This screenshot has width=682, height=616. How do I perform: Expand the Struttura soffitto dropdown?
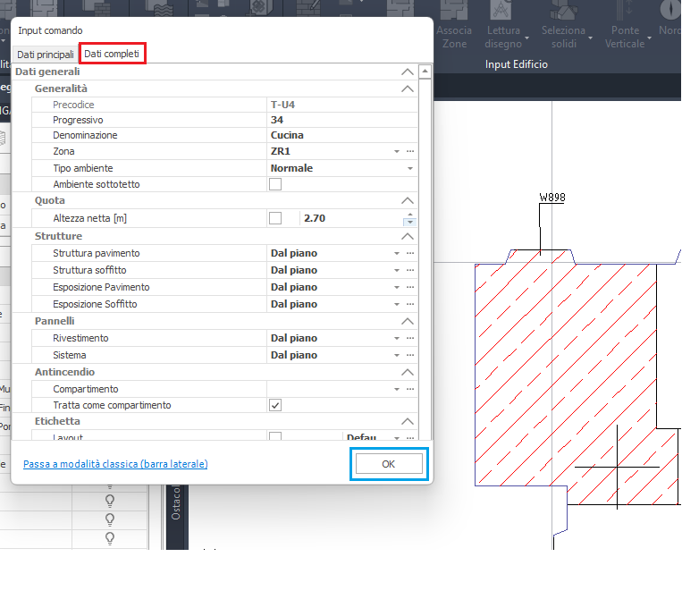pos(397,270)
